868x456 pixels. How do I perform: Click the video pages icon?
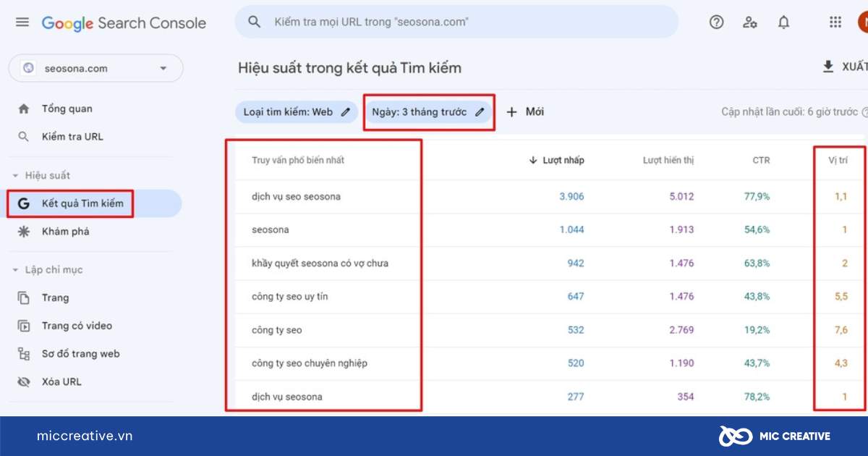point(24,326)
